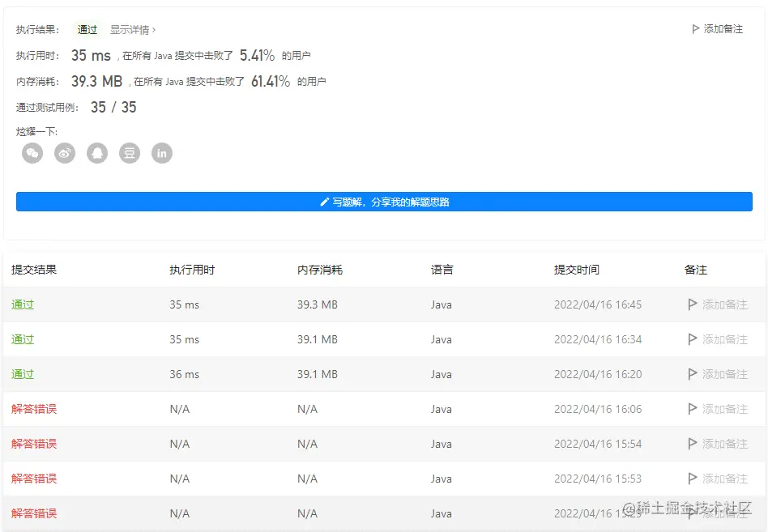Click flag icon in the 16:34 submission row
The height and width of the screenshot is (532, 768).
692,339
